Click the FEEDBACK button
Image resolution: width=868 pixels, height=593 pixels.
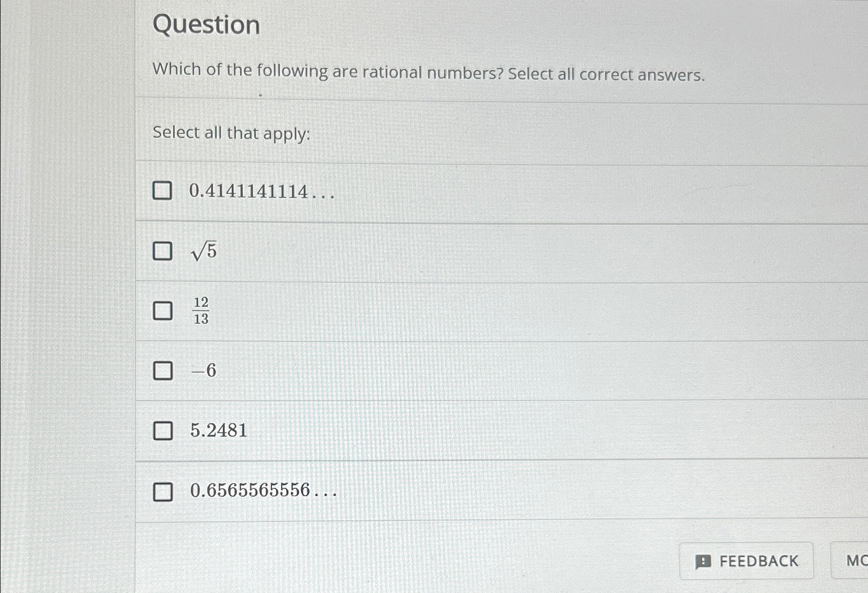pyautogui.click(x=747, y=561)
